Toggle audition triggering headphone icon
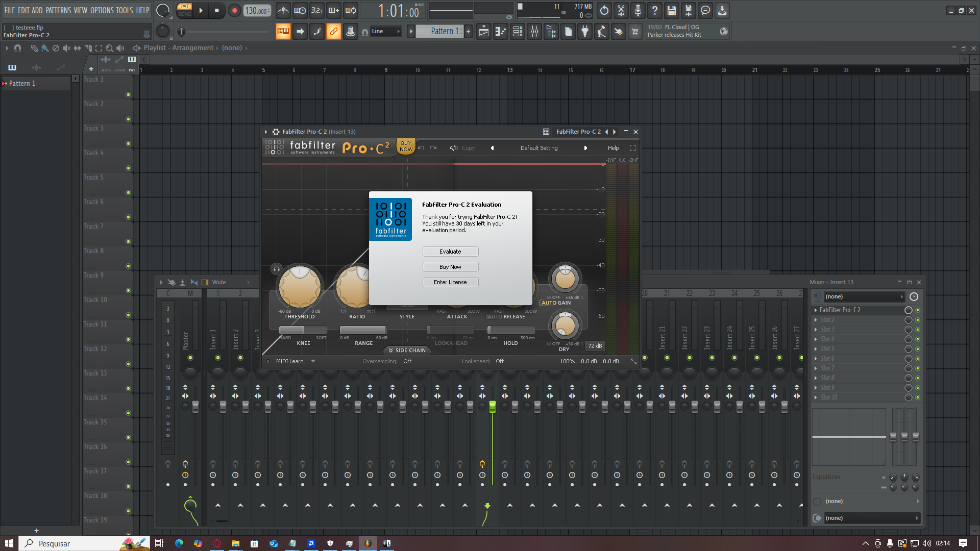Image resolution: width=980 pixels, height=551 pixels. [x=276, y=269]
